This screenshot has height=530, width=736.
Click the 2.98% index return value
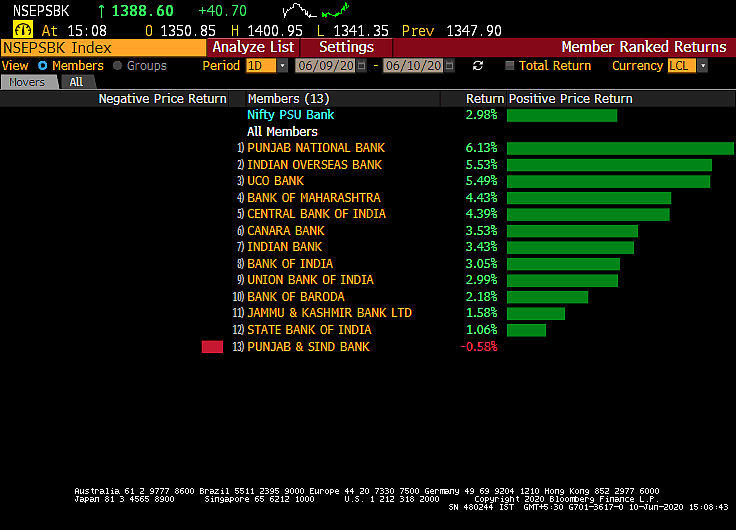pyautogui.click(x=481, y=115)
